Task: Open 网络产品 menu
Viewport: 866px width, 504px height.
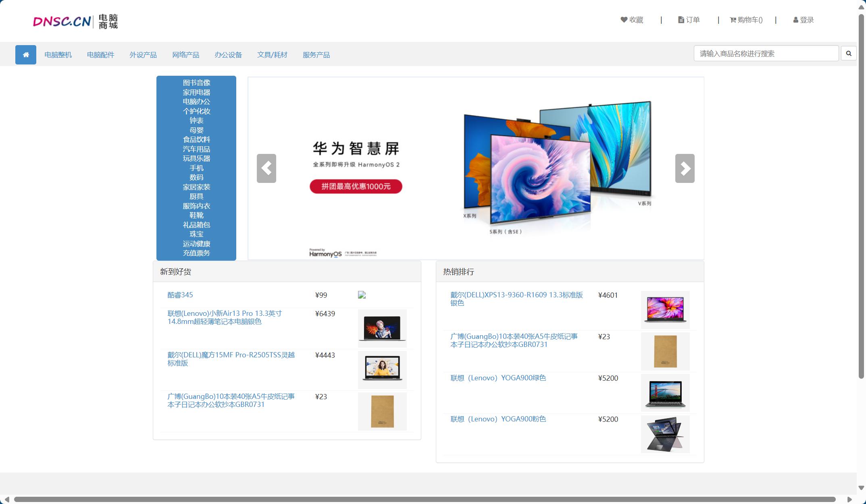Action: click(x=186, y=55)
